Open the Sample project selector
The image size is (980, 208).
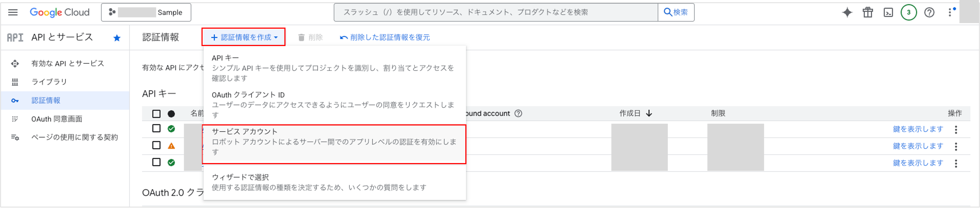146,12
